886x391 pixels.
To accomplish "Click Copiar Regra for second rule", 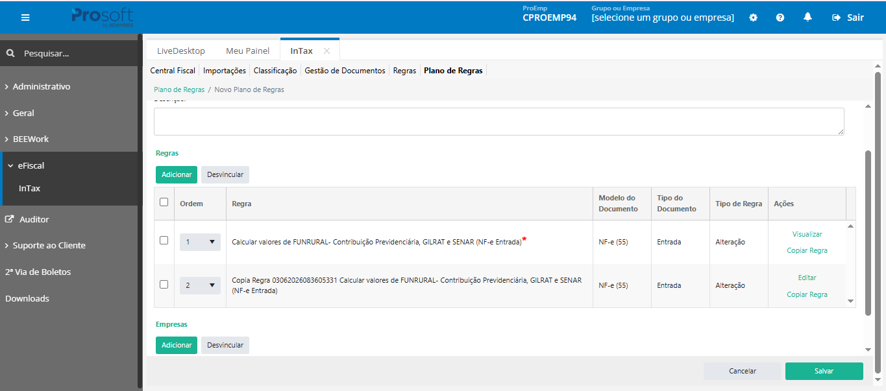I will click(807, 294).
